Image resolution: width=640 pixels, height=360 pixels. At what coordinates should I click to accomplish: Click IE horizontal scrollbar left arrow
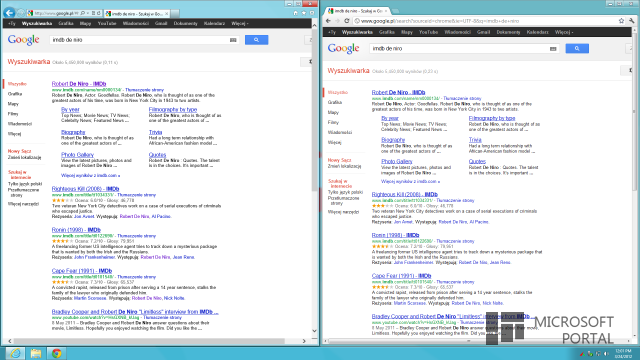tap(10, 341)
